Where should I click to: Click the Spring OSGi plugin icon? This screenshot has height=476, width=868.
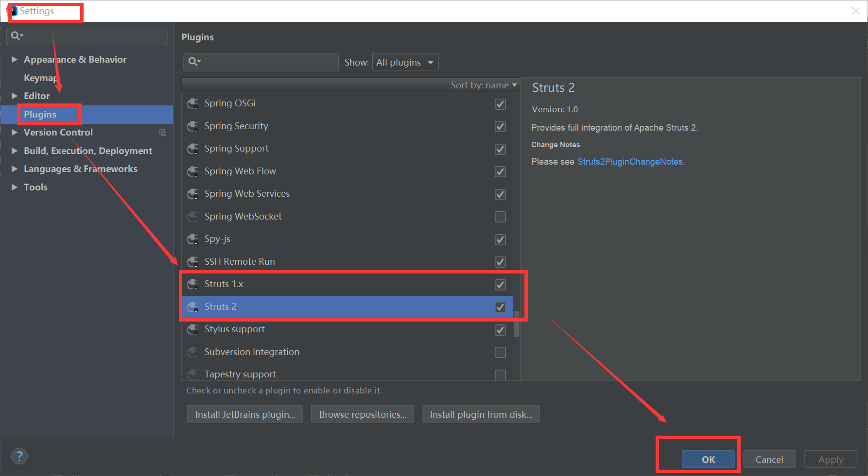tap(193, 103)
